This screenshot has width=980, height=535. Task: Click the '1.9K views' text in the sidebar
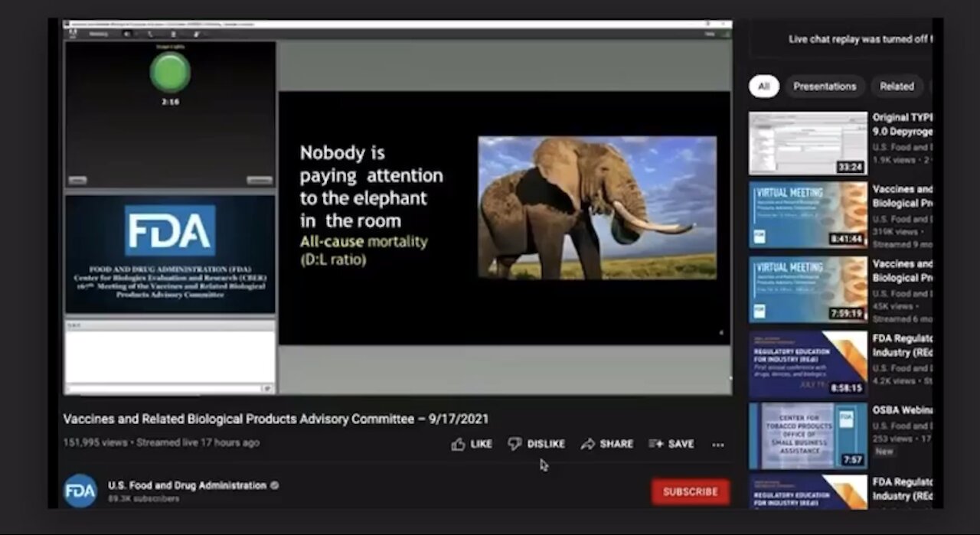click(897, 160)
